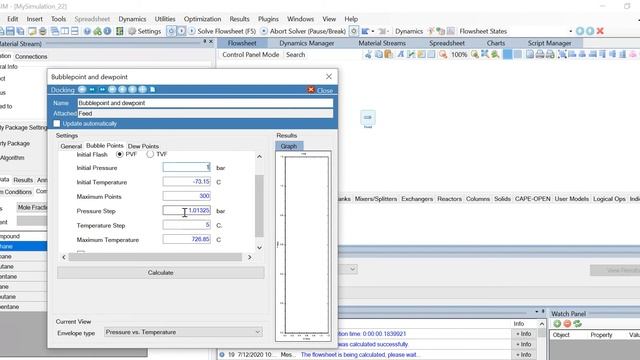The height and width of the screenshot is (360, 640).
Task: Click the save simulation icon in the main toolbar
Action: coord(10,31)
